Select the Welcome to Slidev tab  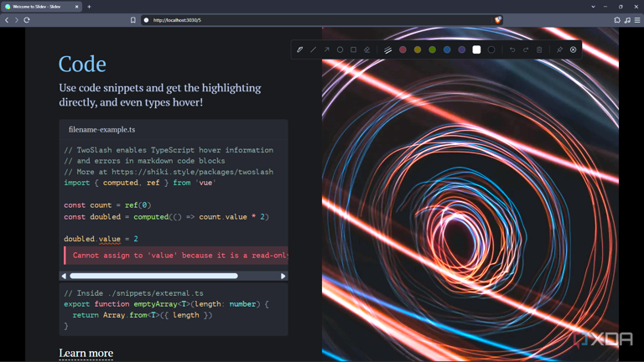point(41,7)
